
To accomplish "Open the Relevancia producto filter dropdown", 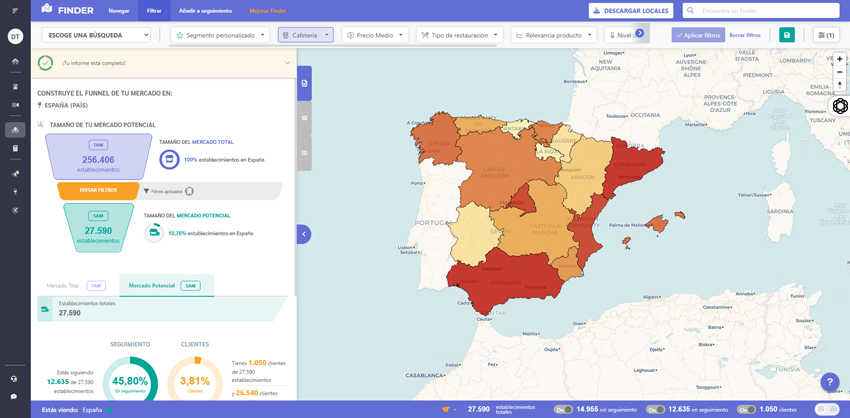I will (554, 35).
